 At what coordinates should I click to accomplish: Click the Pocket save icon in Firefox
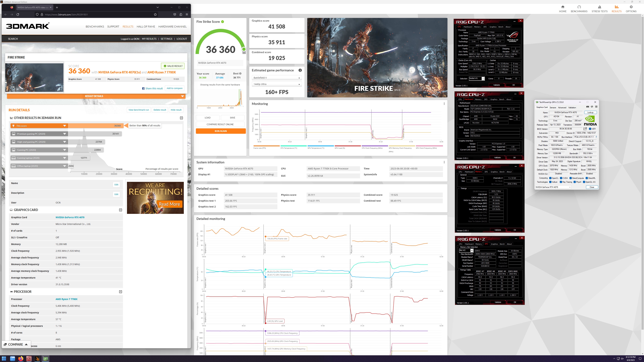pyautogui.click(x=174, y=14)
